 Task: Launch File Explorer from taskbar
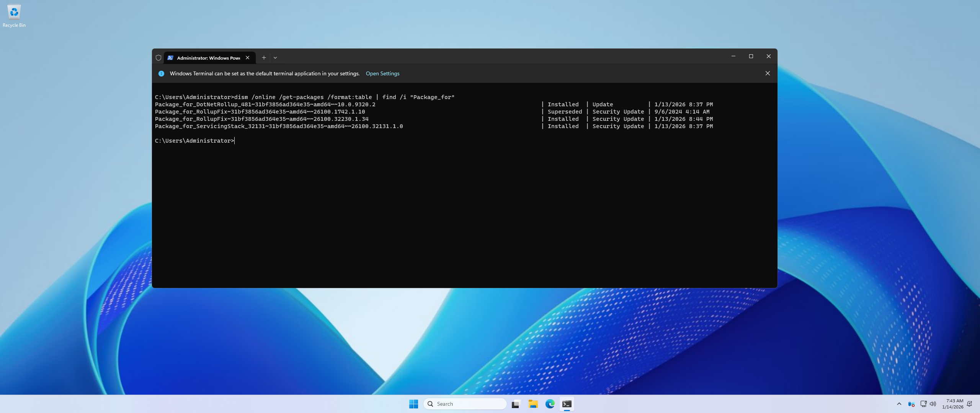(533, 404)
